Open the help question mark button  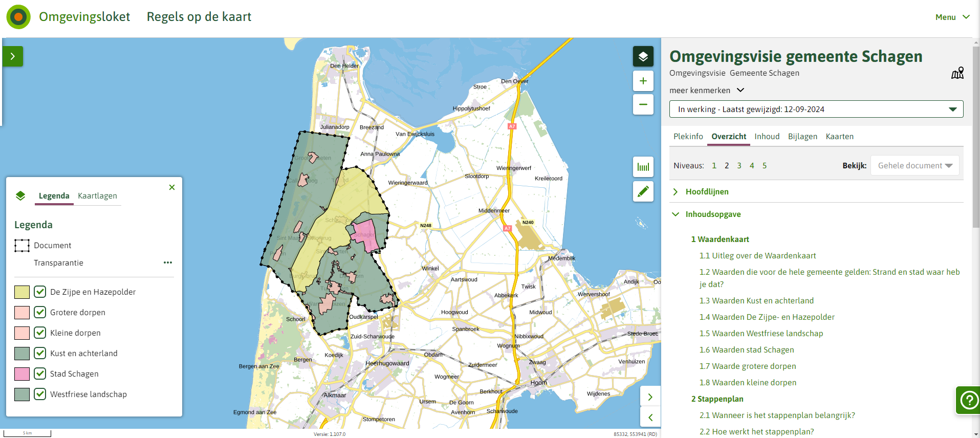point(968,400)
